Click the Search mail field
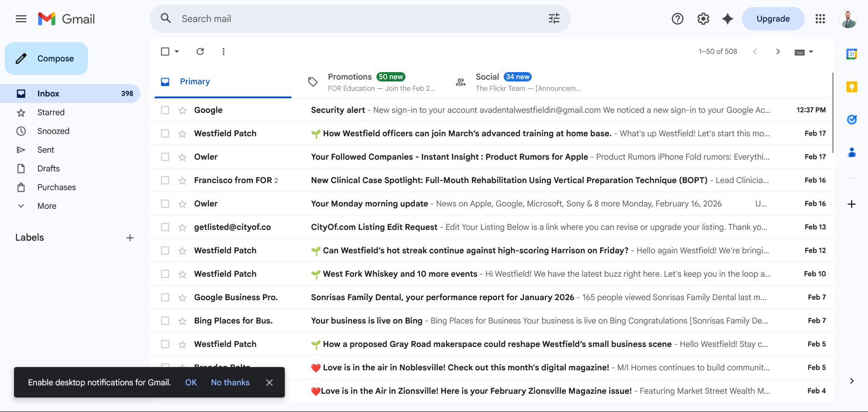The width and height of the screenshot is (868, 412). 360,19
